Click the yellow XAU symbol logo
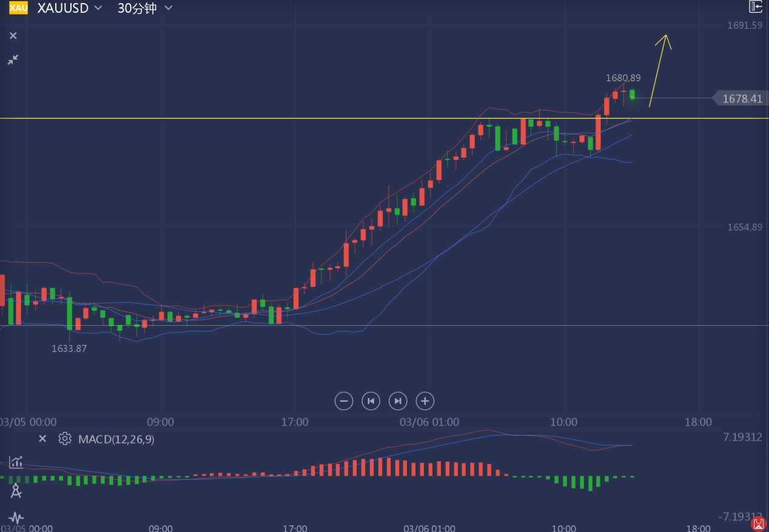Image resolution: width=769 pixels, height=532 pixels. pyautogui.click(x=18, y=8)
